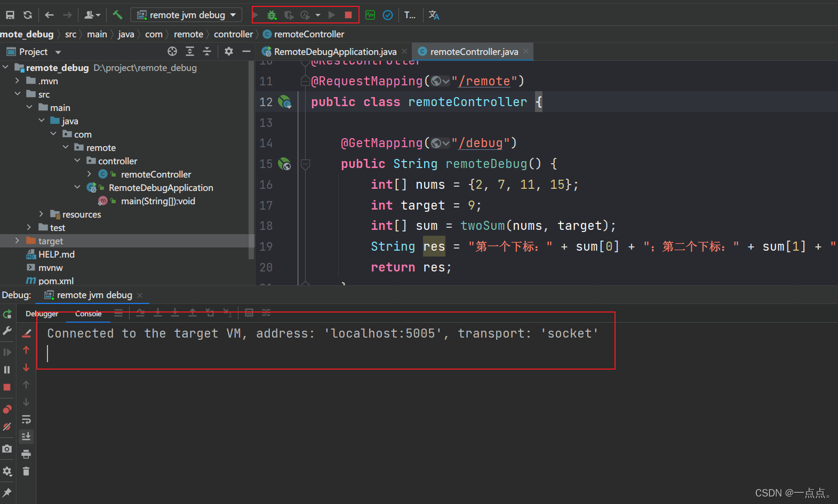
Task: Click the gutter bean icon on line 12
Action: point(285,102)
